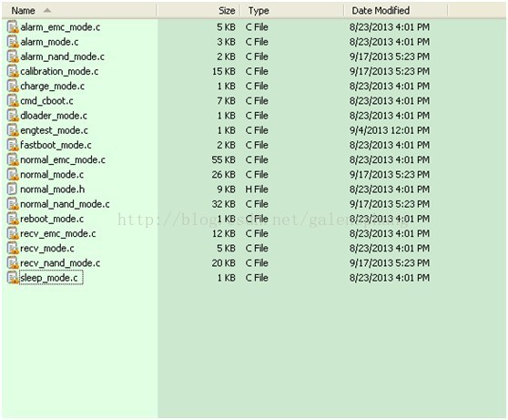Select the file name normal_mode.h
508x420 pixels.
pyautogui.click(x=53, y=190)
